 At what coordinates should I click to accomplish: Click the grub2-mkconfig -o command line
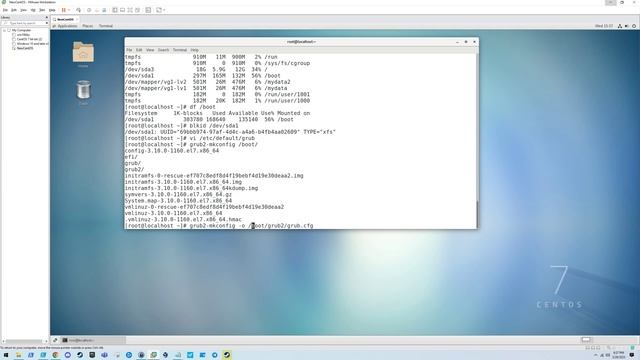(219, 226)
